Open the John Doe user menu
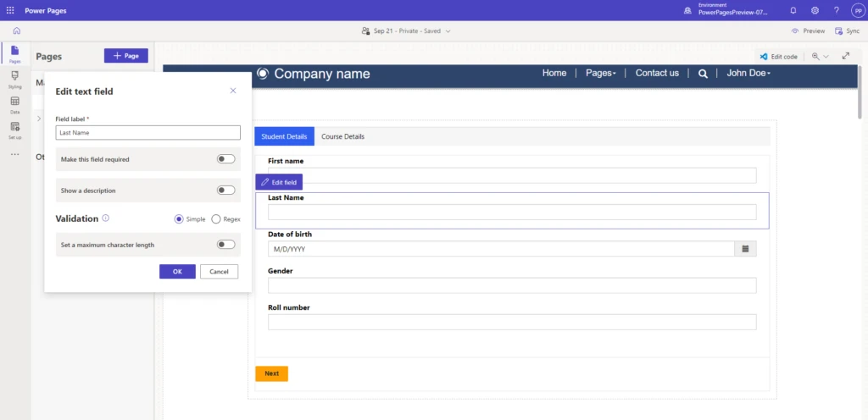Viewport: 868px width, 420px height. pyautogui.click(x=748, y=74)
